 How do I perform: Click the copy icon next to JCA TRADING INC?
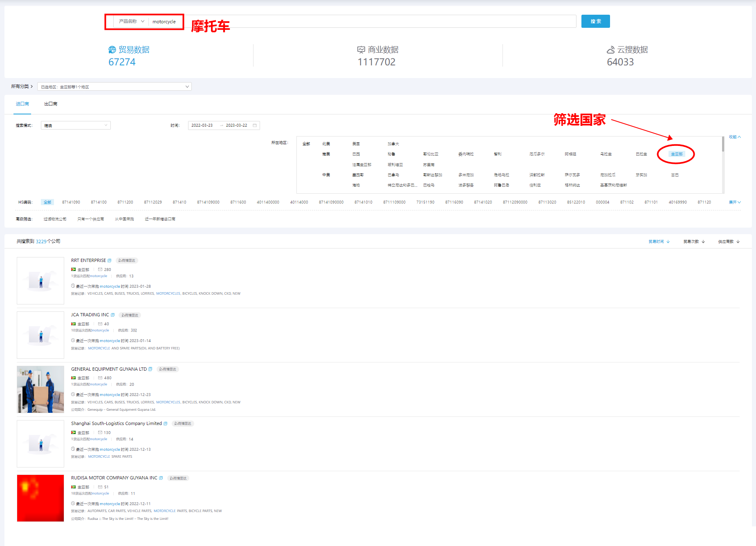[x=113, y=315]
